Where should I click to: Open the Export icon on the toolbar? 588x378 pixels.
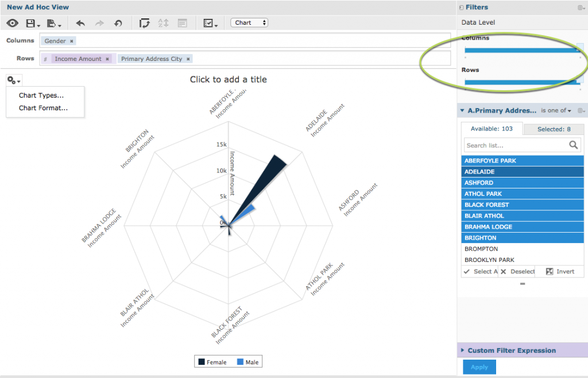pyautogui.click(x=51, y=22)
